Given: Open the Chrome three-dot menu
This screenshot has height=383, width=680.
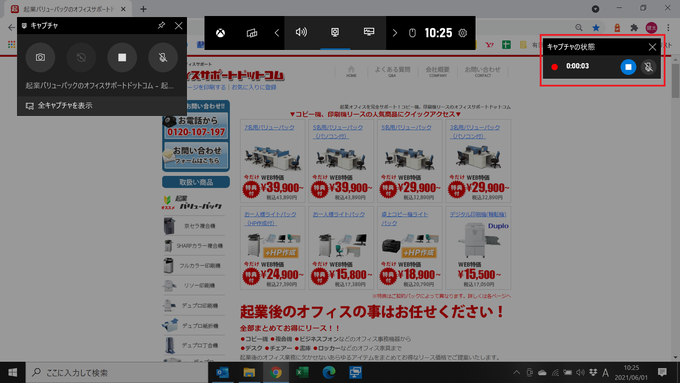Looking at the screenshot, I should (x=668, y=28).
